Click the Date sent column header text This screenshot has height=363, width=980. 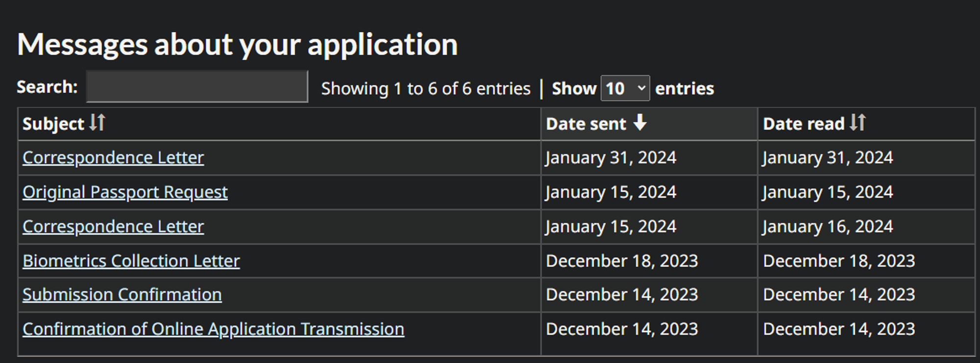pos(586,124)
